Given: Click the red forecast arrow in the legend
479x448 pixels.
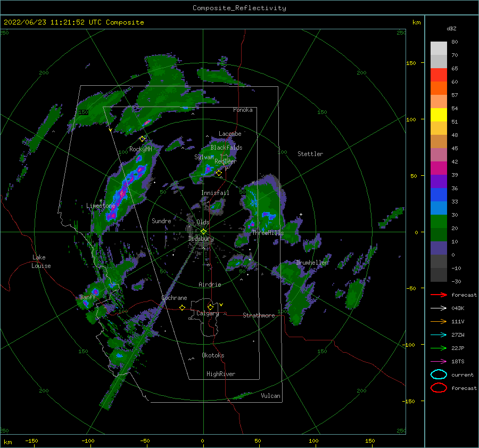Looking at the screenshot, I should (439, 295).
